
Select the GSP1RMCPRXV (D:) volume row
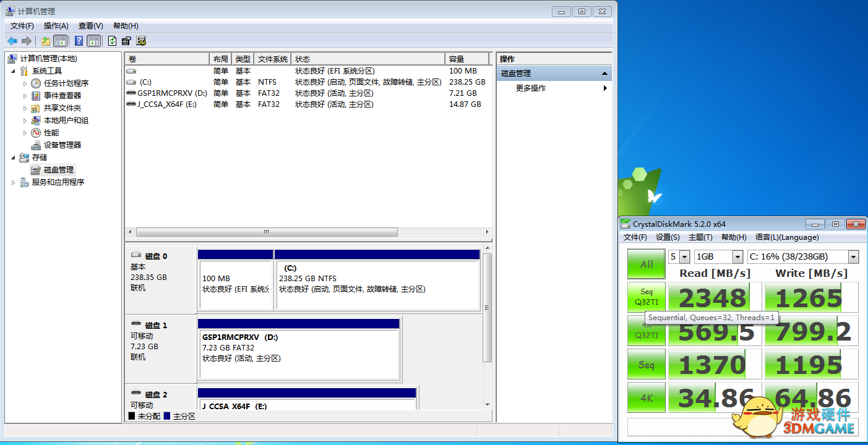(x=172, y=93)
